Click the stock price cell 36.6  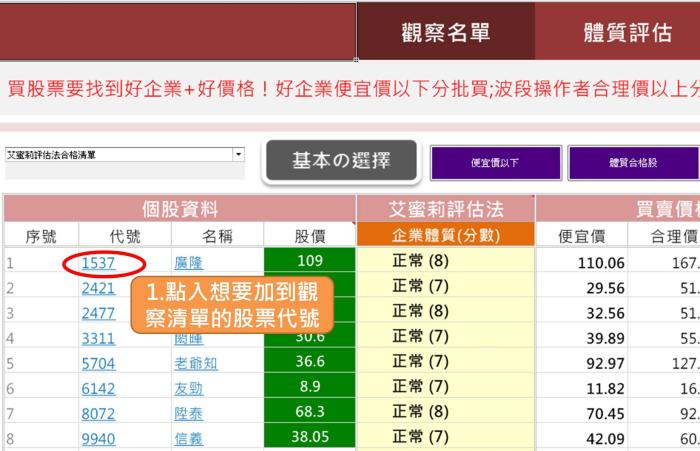click(310, 361)
